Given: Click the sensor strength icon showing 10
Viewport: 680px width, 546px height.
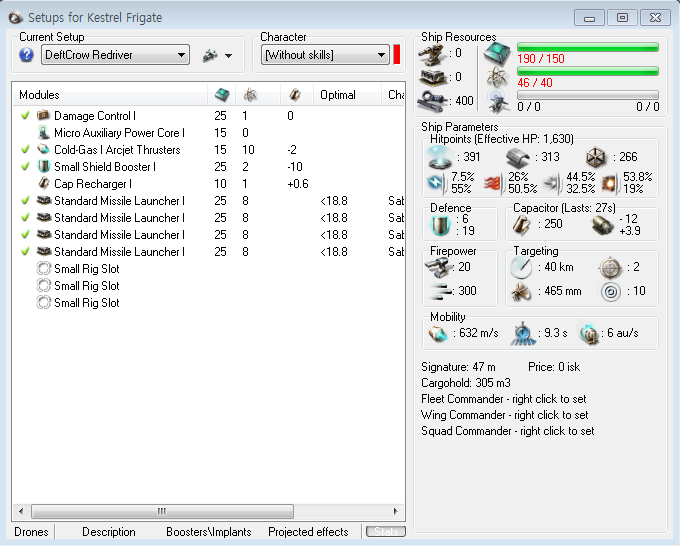Looking at the screenshot, I should point(611,292).
